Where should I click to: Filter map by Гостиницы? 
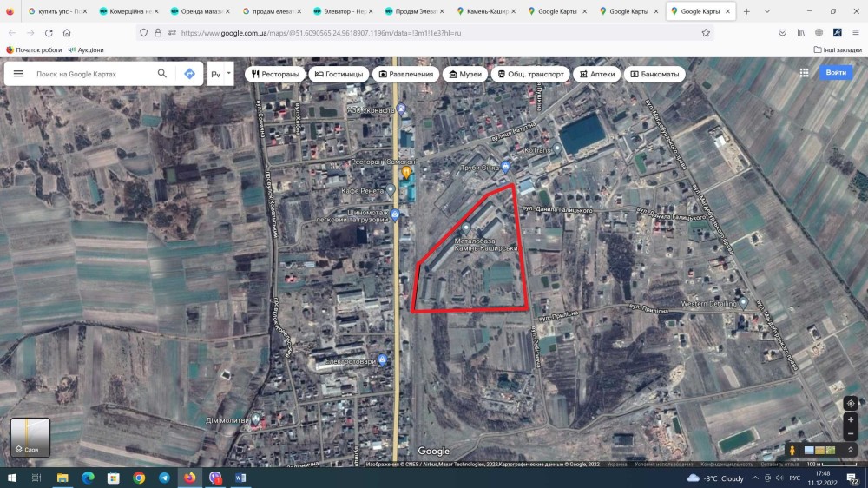tap(339, 74)
